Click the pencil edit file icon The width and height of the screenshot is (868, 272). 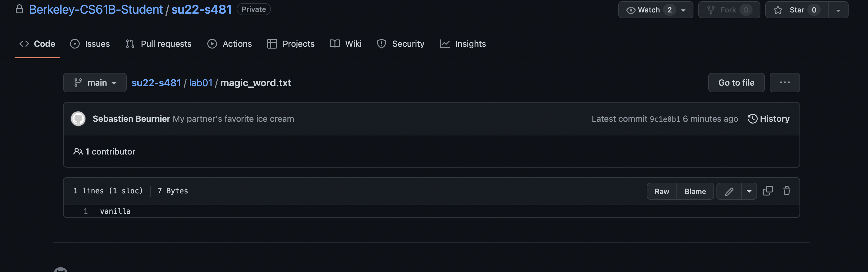pyautogui.click(x=729, y=191)
